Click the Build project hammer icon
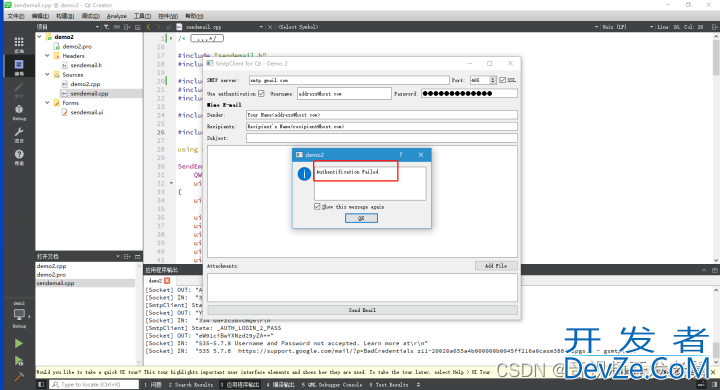The height and width of the screenshot is (390, 720). [18, 377]
